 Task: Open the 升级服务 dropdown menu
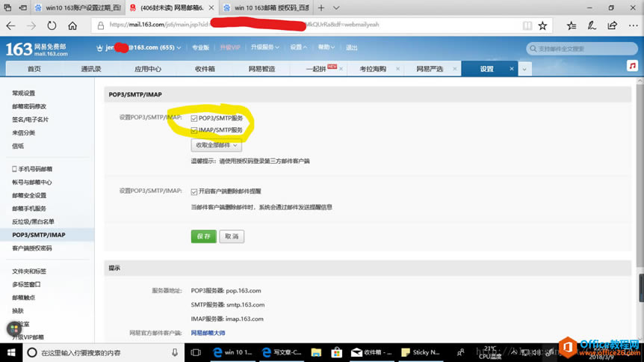point(265,47)
